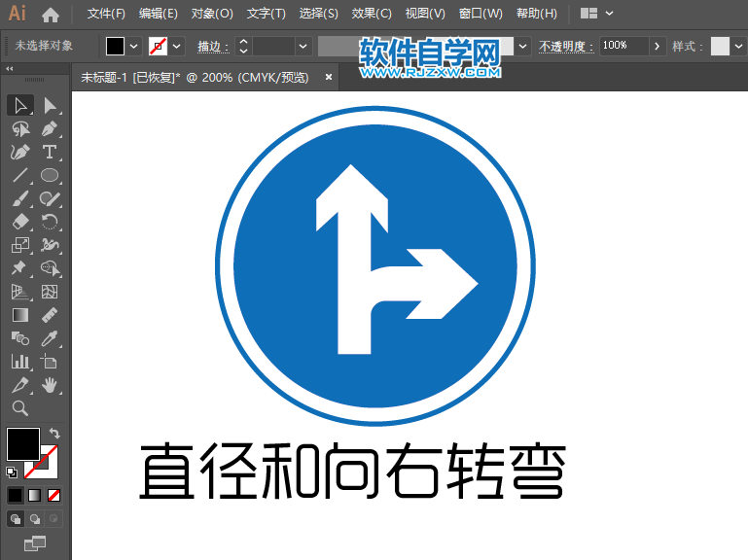Image resolution: width=748 pixels, height=560 pixels.
Task: Set fill to None button
Action: [53, 495]
